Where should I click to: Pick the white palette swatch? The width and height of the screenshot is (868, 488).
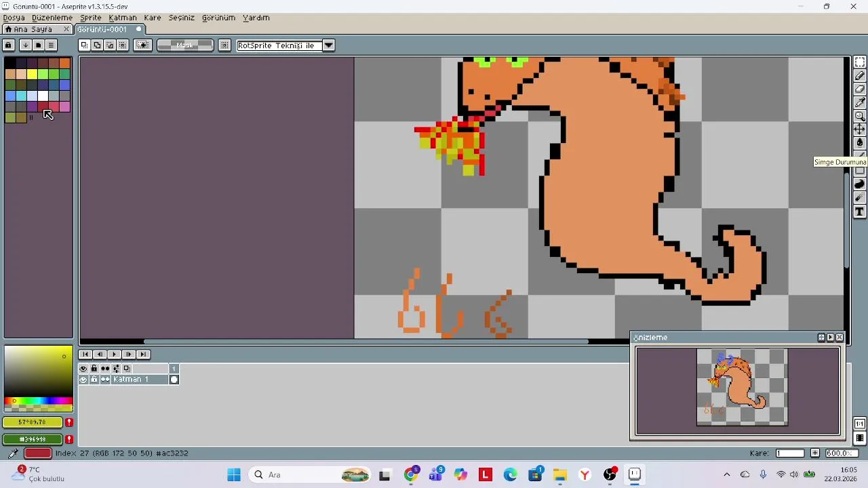43,96
